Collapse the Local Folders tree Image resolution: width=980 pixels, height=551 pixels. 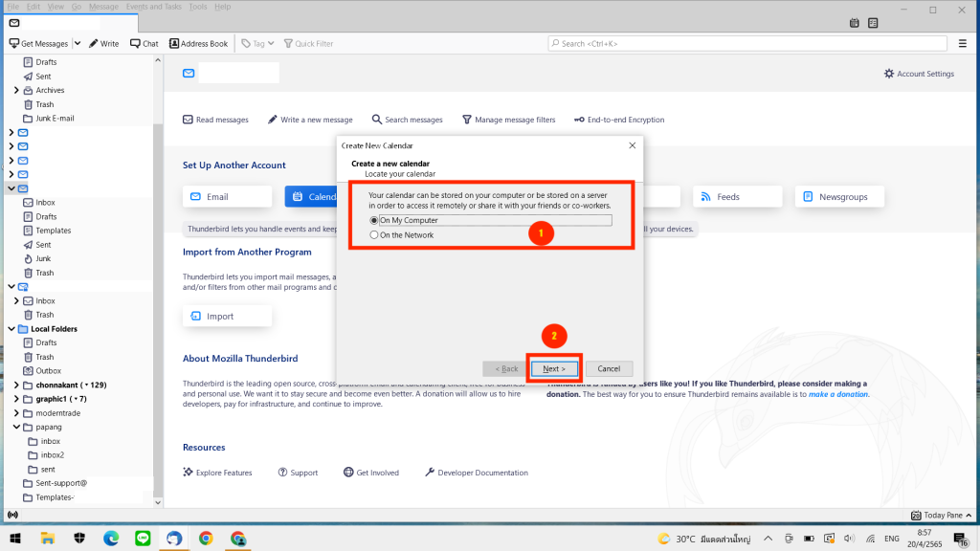coord(11,329)
